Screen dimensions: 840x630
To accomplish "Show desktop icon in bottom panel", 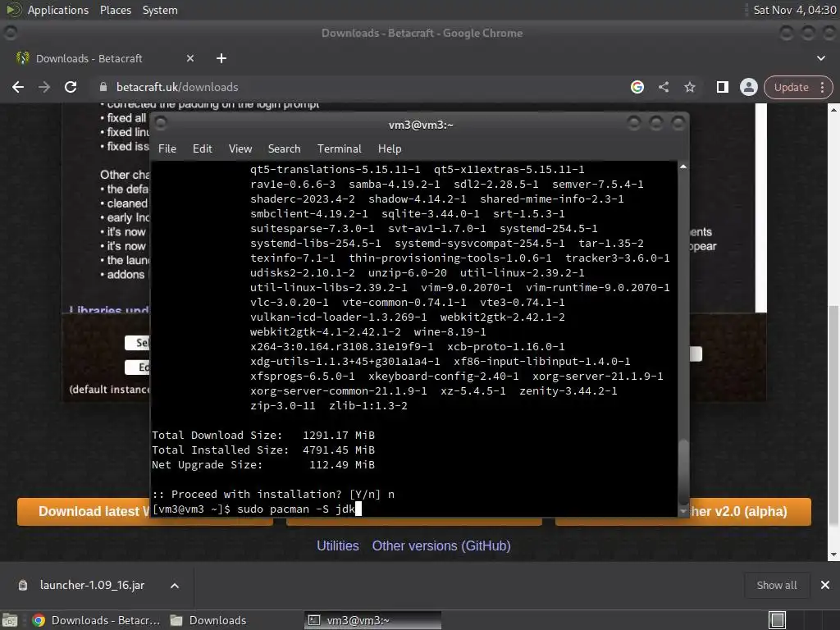I will pos(10,620).
